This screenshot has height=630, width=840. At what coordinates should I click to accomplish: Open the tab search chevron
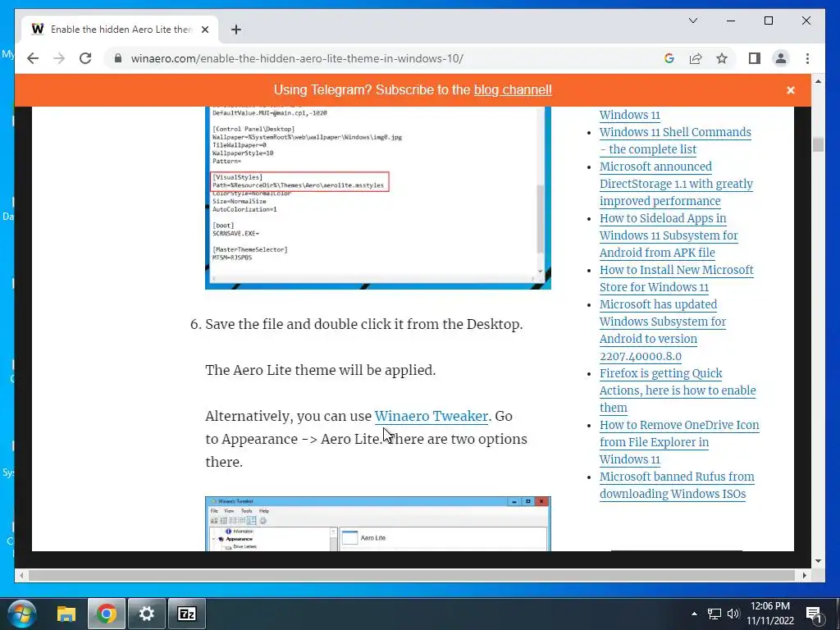(692, 21)
